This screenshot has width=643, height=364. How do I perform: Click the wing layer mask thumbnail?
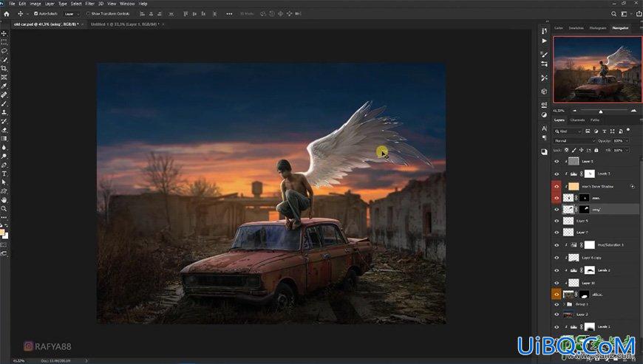(x=585, y=210)
